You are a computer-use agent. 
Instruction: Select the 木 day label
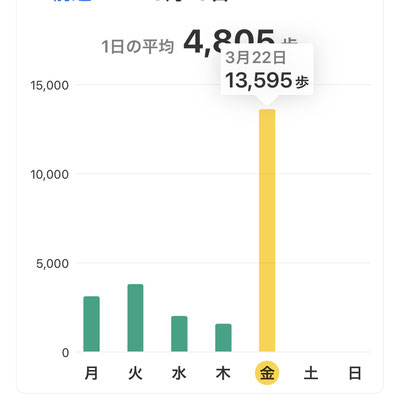click(x=223, y=373)
